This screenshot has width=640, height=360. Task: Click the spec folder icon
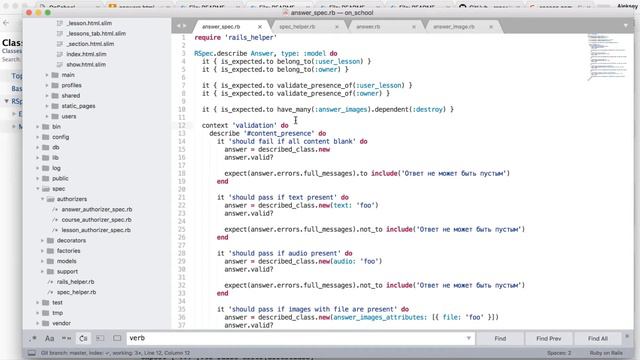46,189
